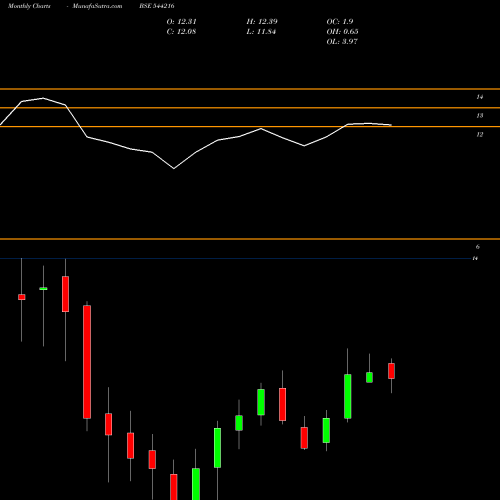The width and height of the screenshot is (500, 500).
Task: Click the MunafaSutra.com label
Action: [x=97, y=6]
